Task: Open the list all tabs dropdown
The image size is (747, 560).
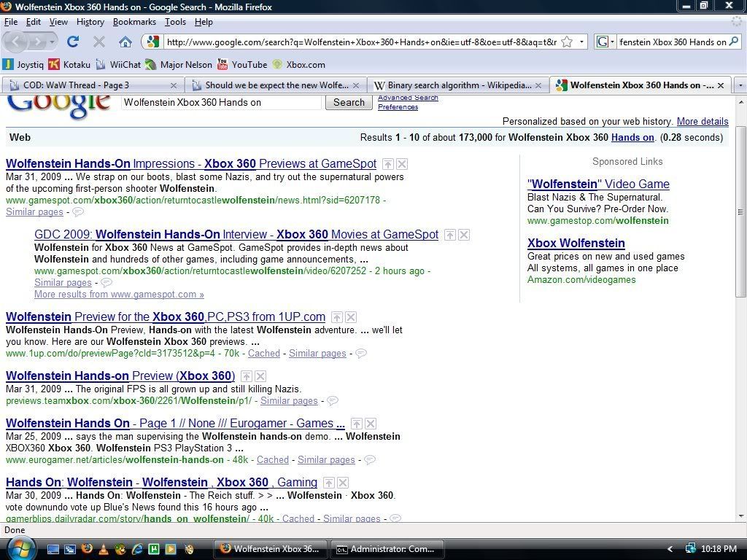Action: (x=740, y=85)
